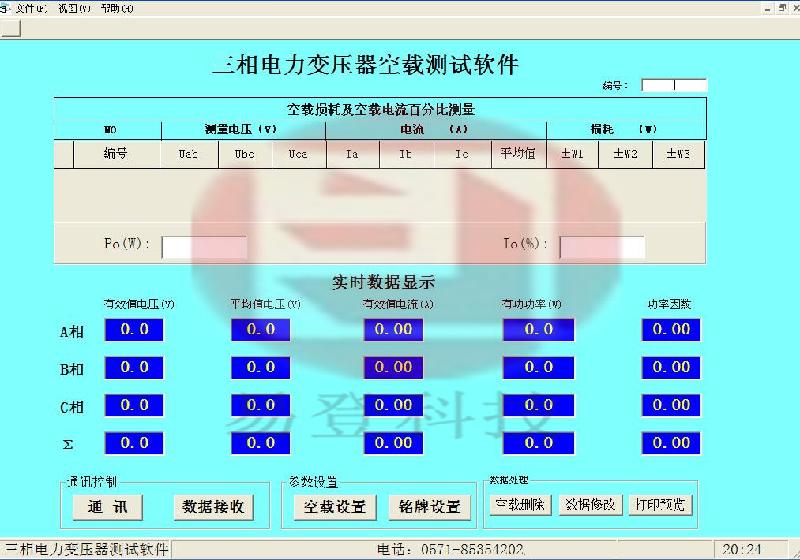
Task: Click the A相 row label
Action: (72, 332)
